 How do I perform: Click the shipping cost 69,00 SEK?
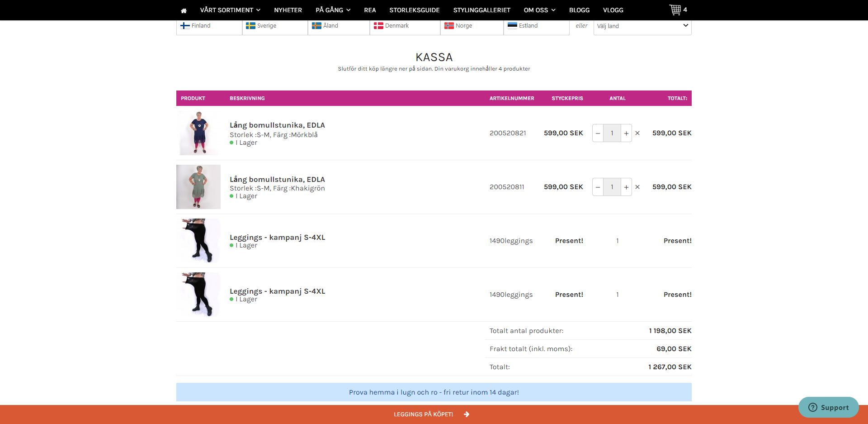[674, 349]
